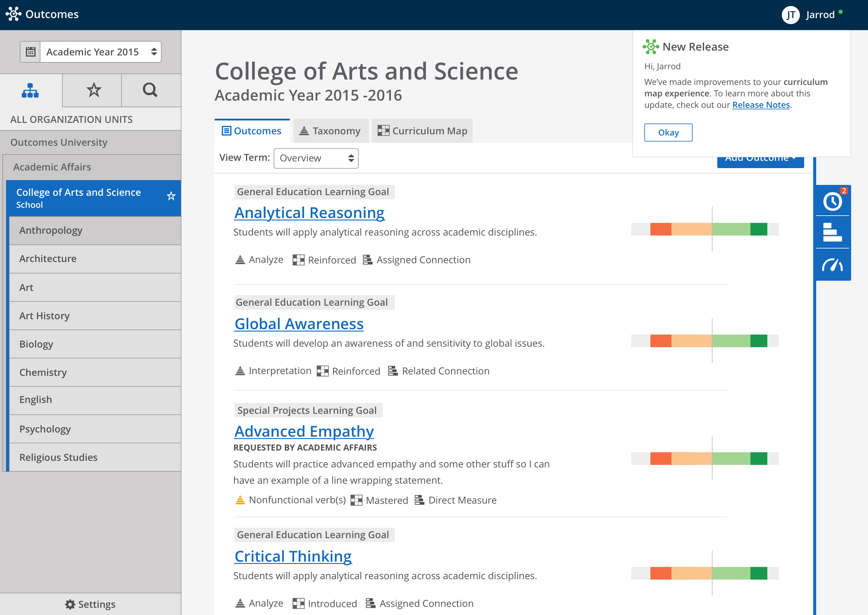The height and width of the screenshot is (615, 868).
Task: Click the Okay button in New Release
Action: pos(668,133)
